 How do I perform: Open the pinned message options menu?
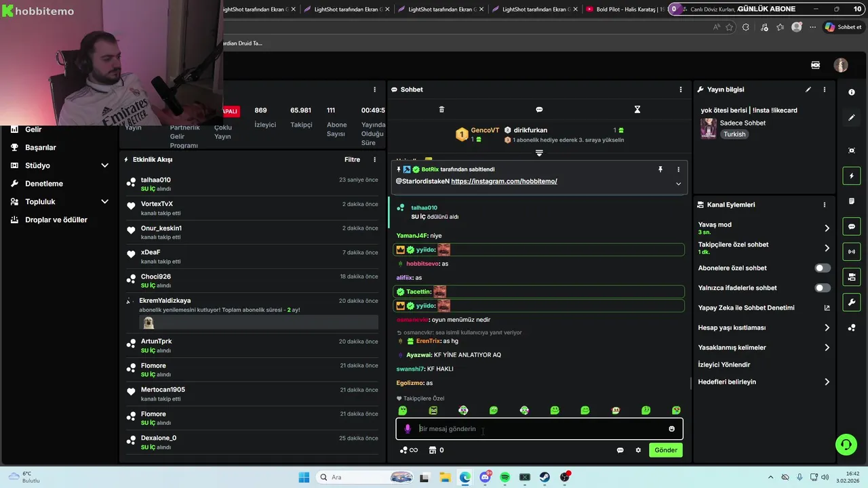pos(678,169)
